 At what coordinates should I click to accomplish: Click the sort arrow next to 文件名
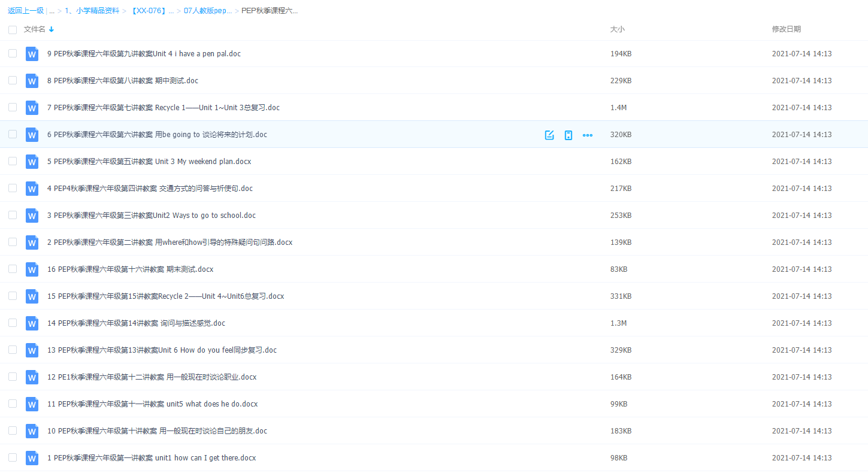point(52,29)
